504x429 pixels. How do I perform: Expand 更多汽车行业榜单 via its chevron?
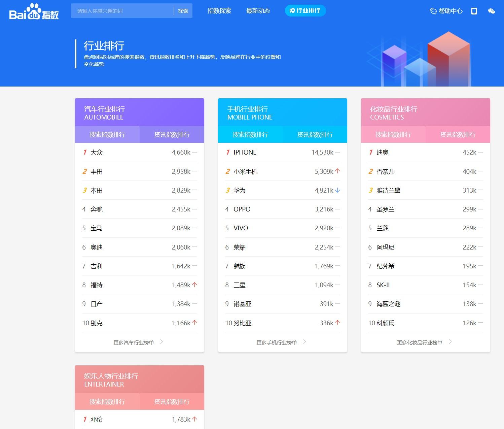pyautogui.click(x=162, y=342)
